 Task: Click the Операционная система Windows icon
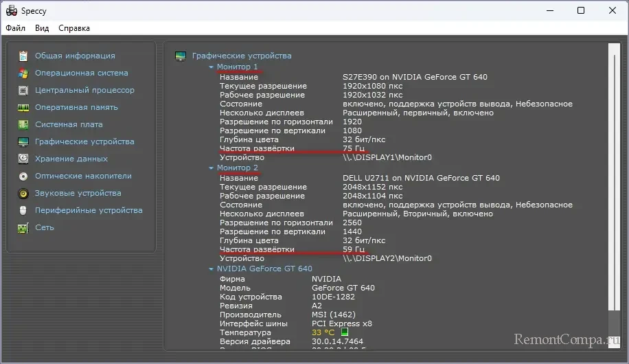pos(23,73)
